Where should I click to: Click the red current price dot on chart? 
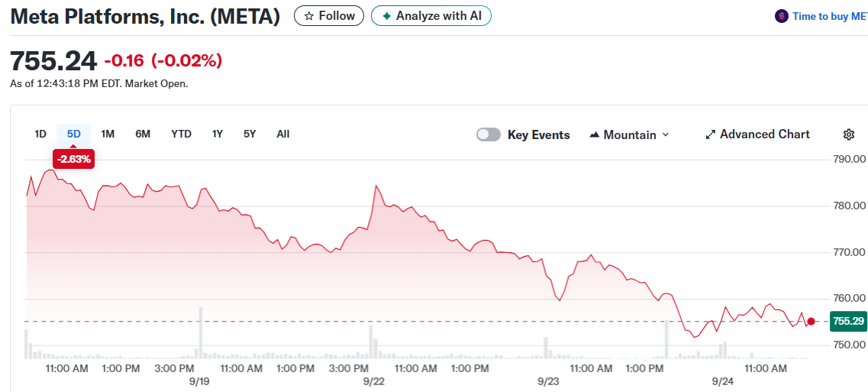pyautogui.click(x=811, y=321)
